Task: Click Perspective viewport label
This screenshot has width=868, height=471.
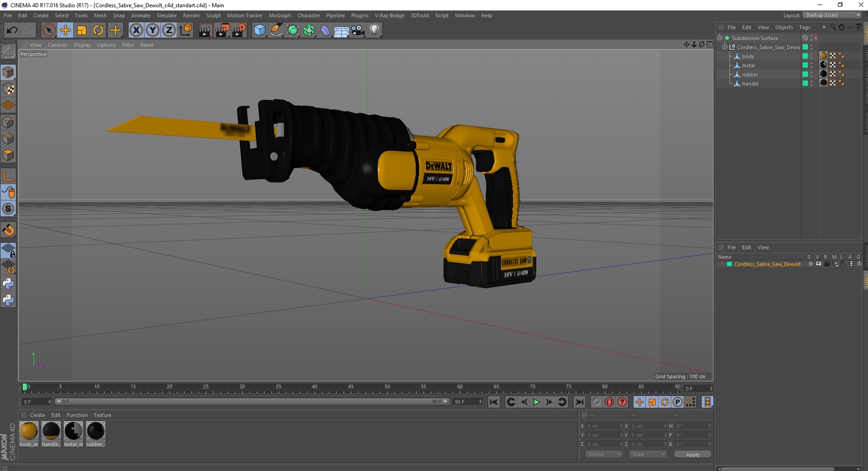Action: [x=33, y=54]
